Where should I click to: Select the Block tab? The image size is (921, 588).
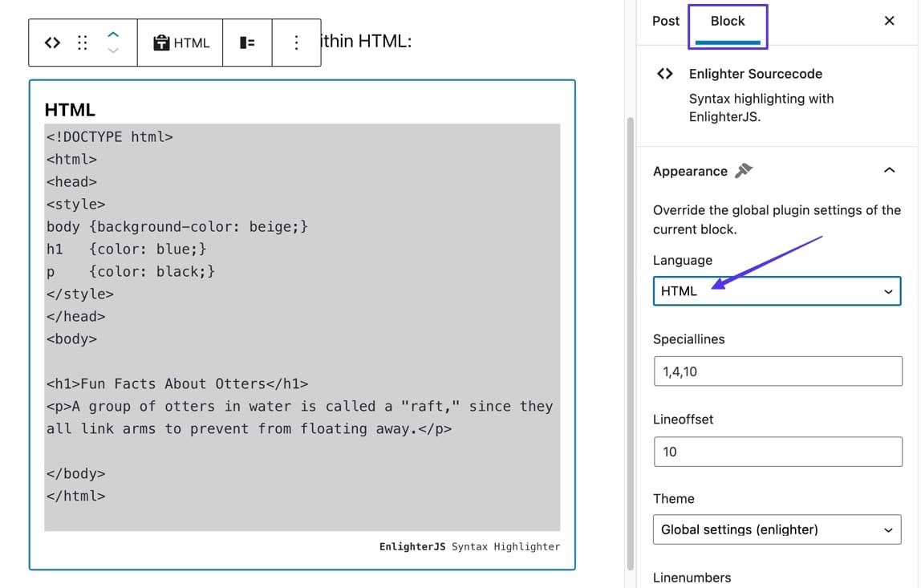point(728,22)
